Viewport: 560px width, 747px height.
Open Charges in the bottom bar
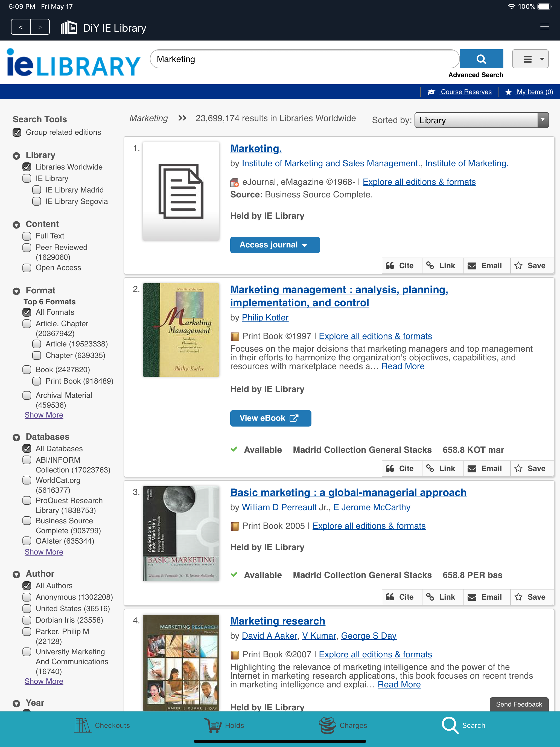(343, 725)
